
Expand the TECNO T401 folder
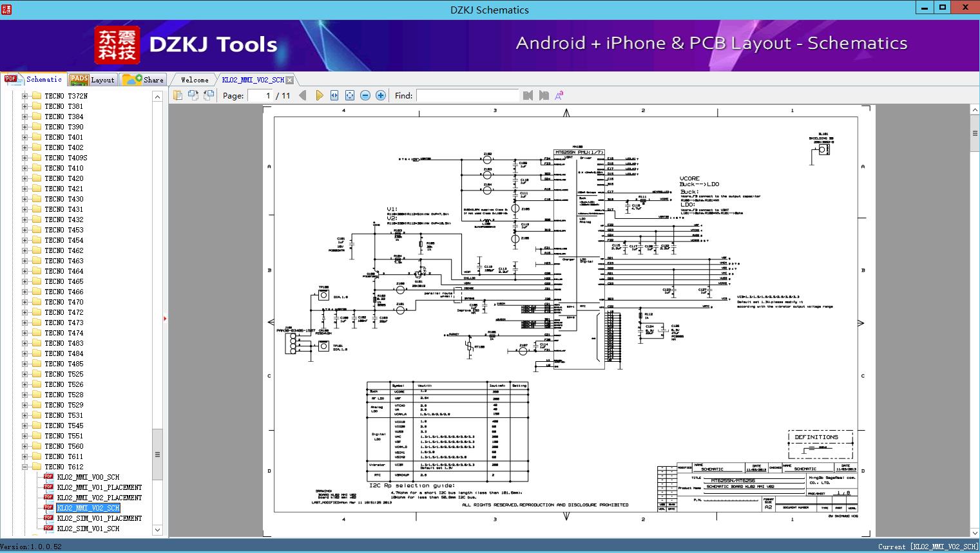(x=24, y=137)
